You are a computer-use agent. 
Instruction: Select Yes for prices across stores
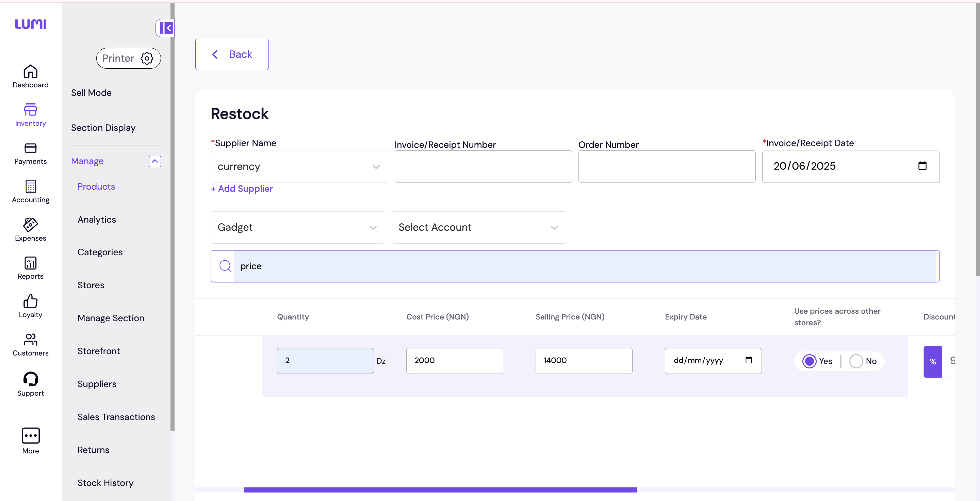[809, 361]
